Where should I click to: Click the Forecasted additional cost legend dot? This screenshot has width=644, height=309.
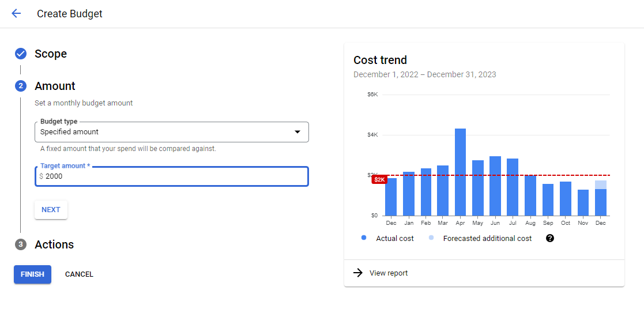[x=431, y=238]
